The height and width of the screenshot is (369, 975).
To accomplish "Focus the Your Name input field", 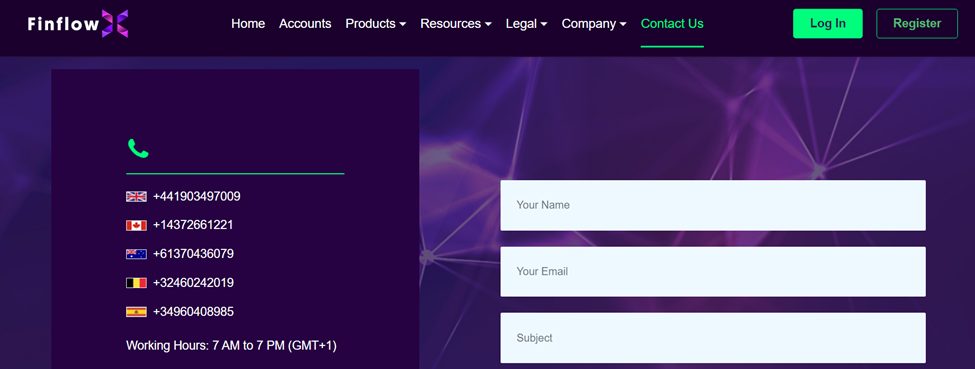I will pos(713,205).
